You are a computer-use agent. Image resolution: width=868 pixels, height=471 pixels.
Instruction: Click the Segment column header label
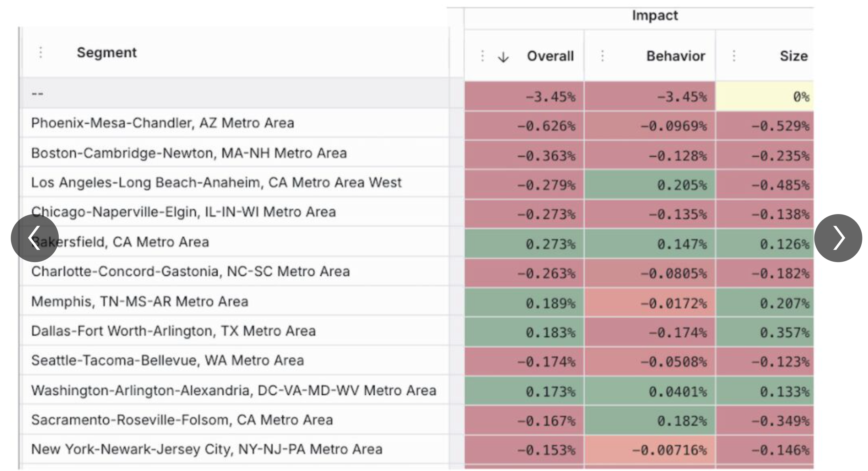(107, 52)
